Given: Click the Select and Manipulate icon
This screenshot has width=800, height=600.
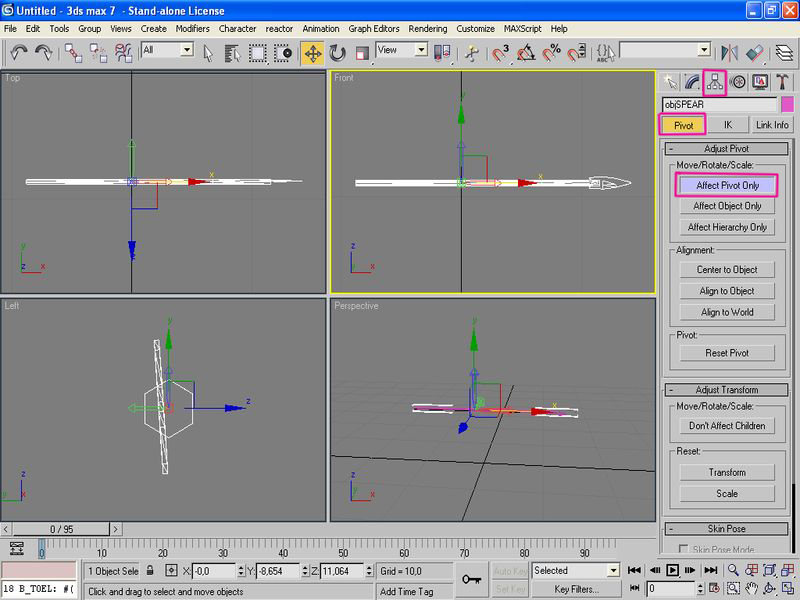Looking at the screenshot, I should [472, 53].
